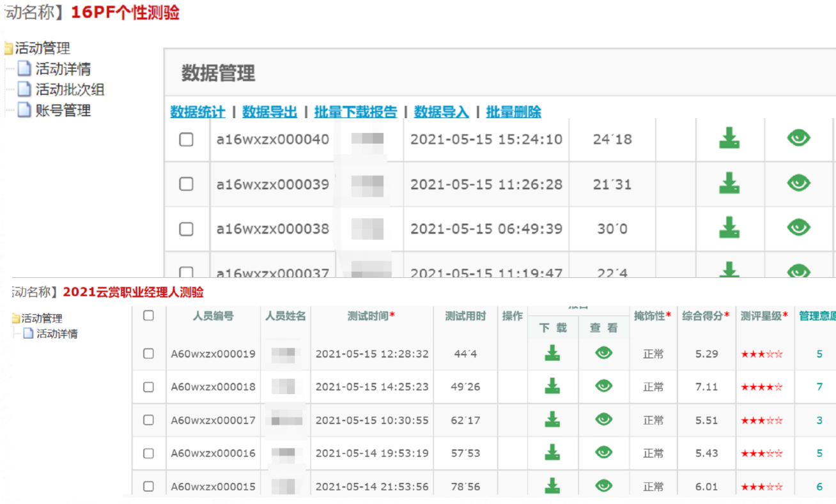Click 活动管理 folder icon in 16PF panel

tap(8, 48)
